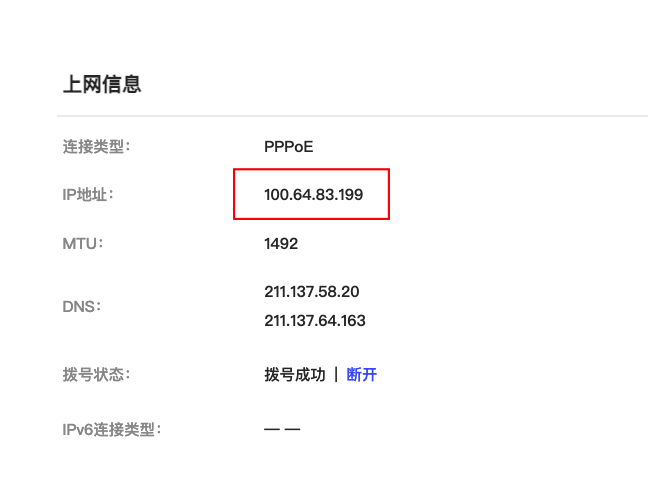
Task: Click the IPv6连接类型 label
Action: click(111, 430)
